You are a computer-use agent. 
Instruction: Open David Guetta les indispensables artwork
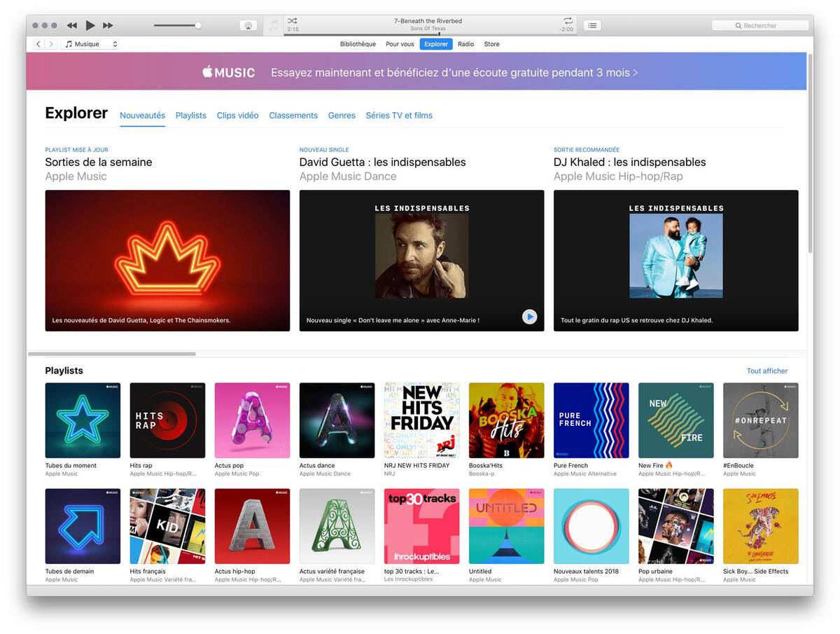point(421,261)
